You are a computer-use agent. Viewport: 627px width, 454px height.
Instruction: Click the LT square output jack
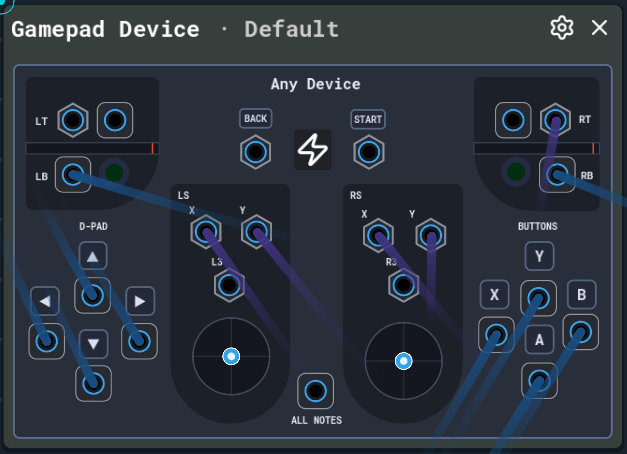pos(115,120)
